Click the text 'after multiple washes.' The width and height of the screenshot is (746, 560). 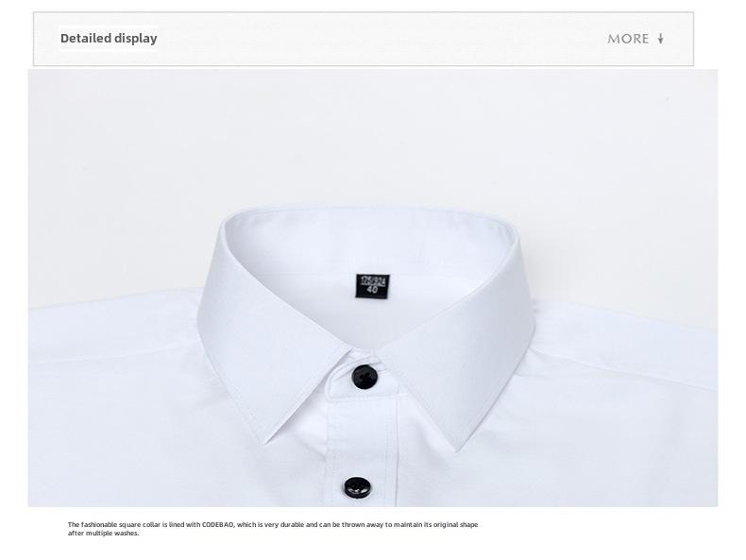(x=103, y=534)
